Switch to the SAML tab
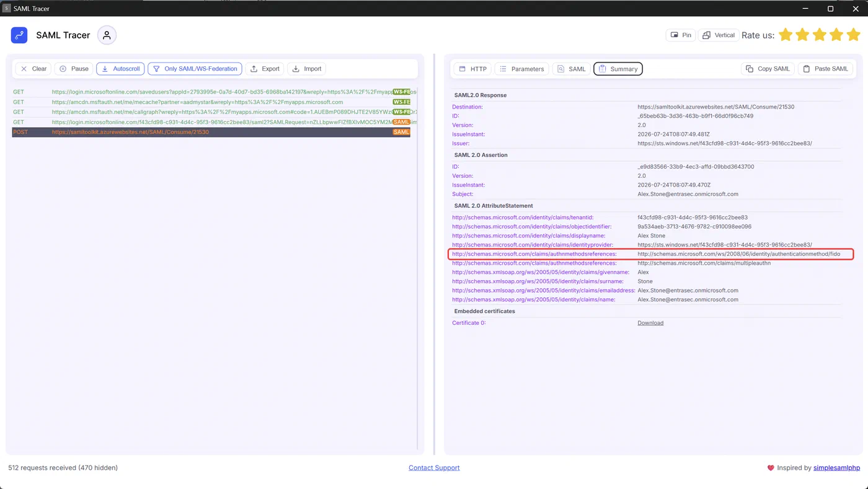 [571, 69]
